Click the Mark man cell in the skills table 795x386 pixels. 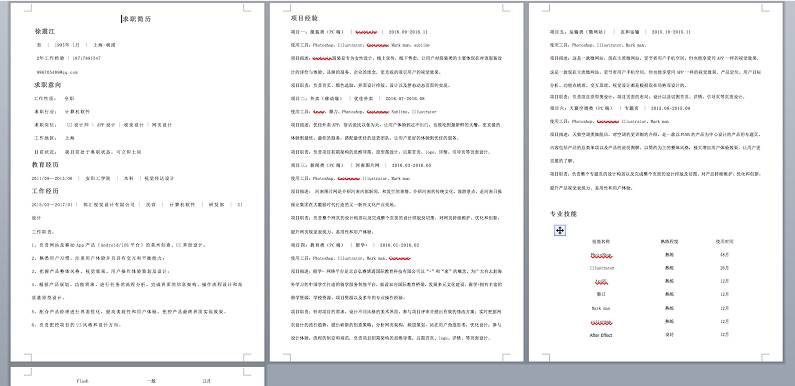(601, 308)
